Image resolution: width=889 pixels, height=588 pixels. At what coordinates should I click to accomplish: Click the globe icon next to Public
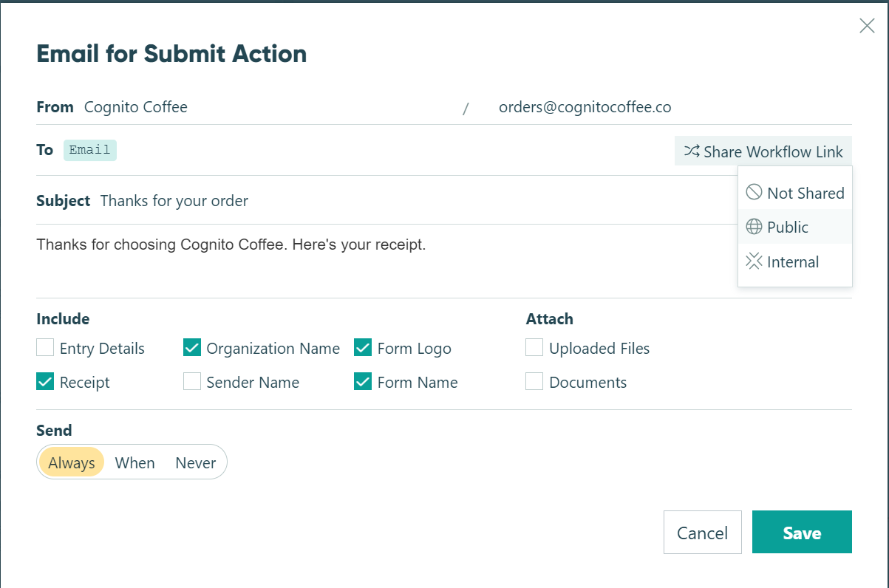754,227
